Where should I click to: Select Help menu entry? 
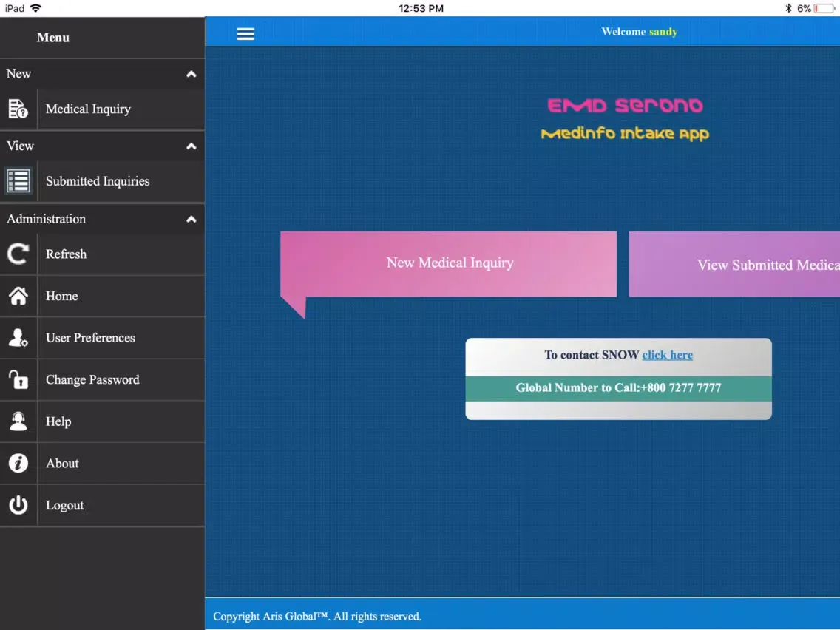point(102,421)
